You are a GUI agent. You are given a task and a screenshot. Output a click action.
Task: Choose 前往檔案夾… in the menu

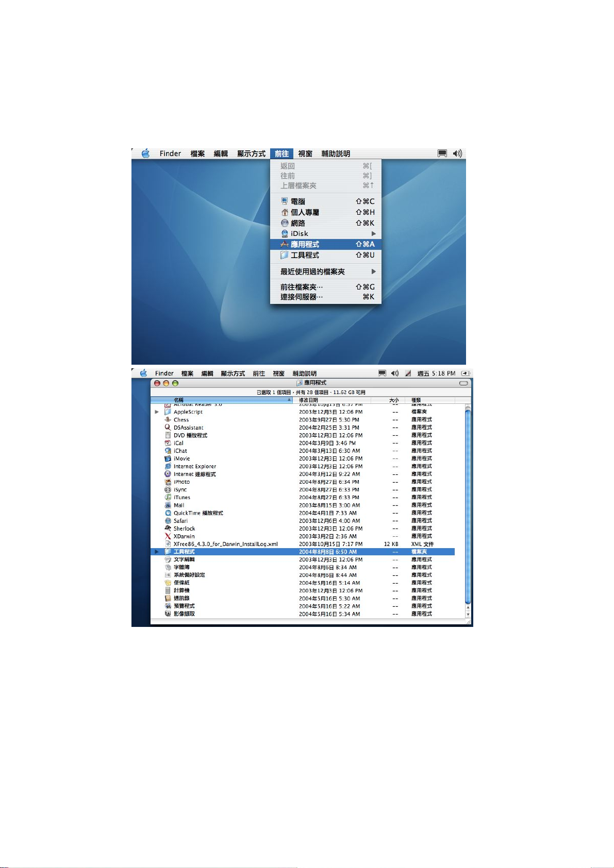(x=326, y=287)
